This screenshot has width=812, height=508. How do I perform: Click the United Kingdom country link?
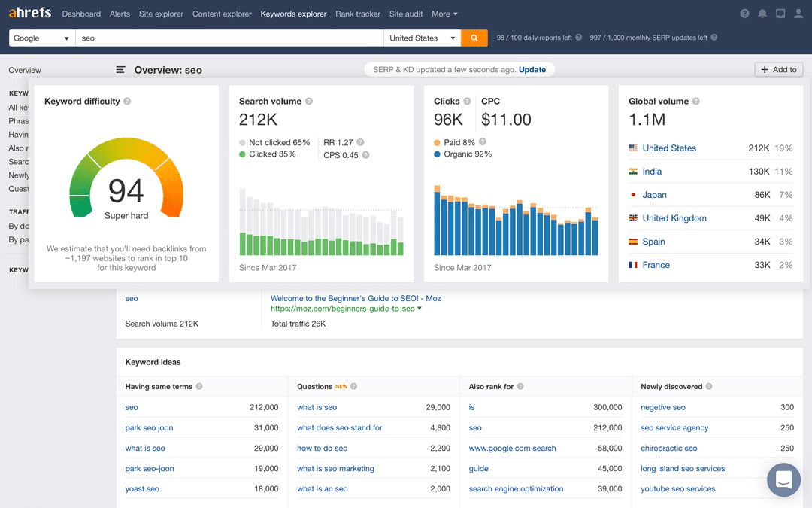(x=674, y=218)
